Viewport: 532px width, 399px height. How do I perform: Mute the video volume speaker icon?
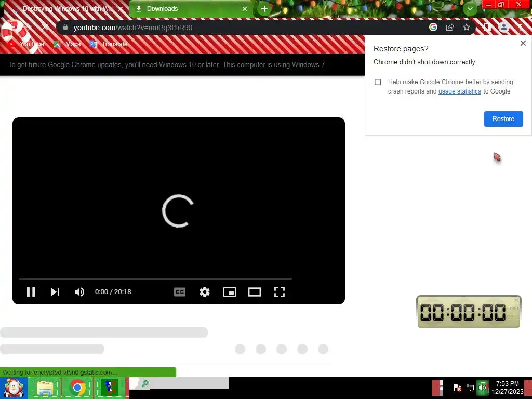click(x=79, y=292)
